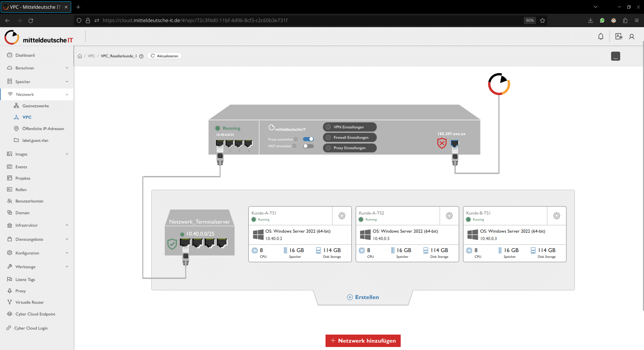Reload the browser page

pos(31,20)
